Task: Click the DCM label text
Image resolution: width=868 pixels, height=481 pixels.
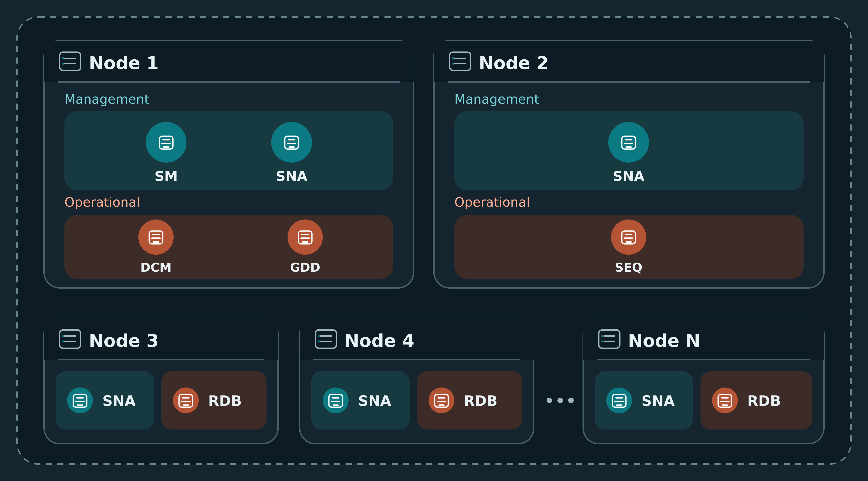Action: (x=156, y=268)
